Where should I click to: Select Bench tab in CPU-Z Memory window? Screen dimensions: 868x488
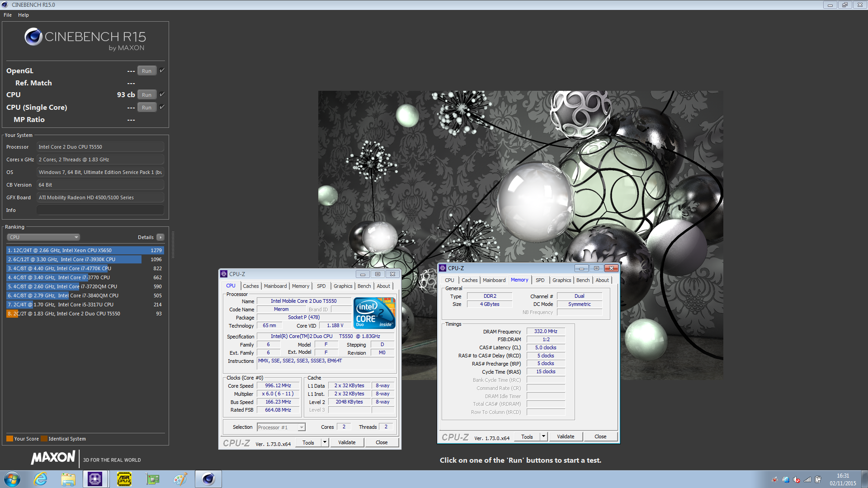point(583,280)
